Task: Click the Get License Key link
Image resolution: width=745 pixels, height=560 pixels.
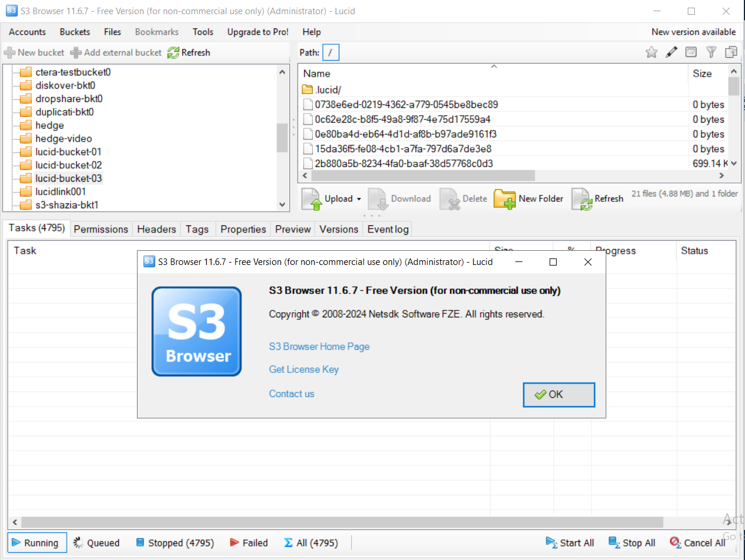Action: pyautogui.click(x=304, y=369)
